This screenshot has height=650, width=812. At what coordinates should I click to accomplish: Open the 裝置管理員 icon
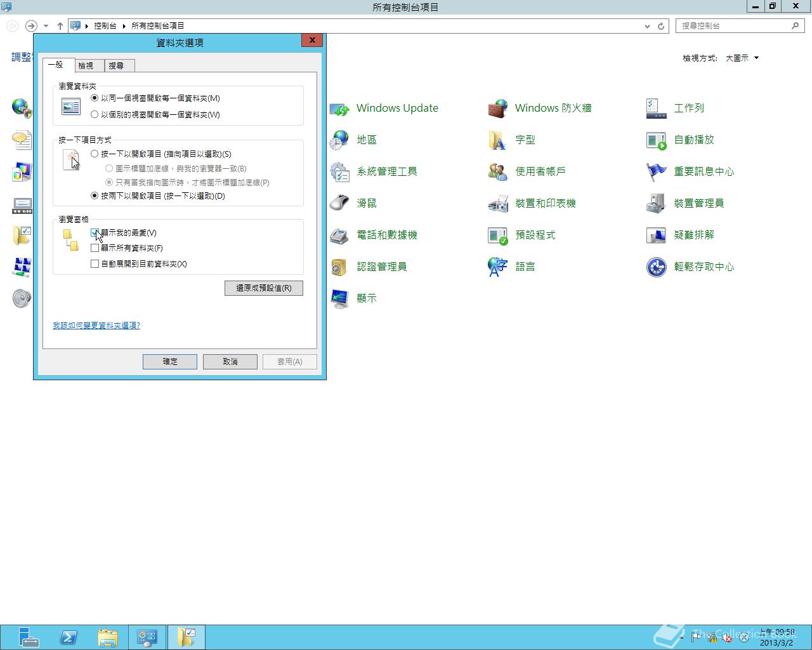(x=657, y=204)
